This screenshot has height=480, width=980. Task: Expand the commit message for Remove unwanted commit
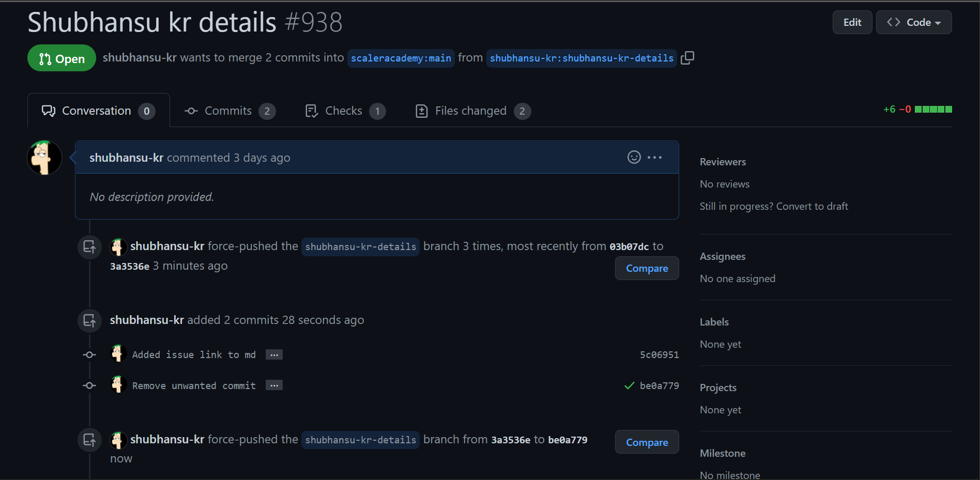(274, 385)
